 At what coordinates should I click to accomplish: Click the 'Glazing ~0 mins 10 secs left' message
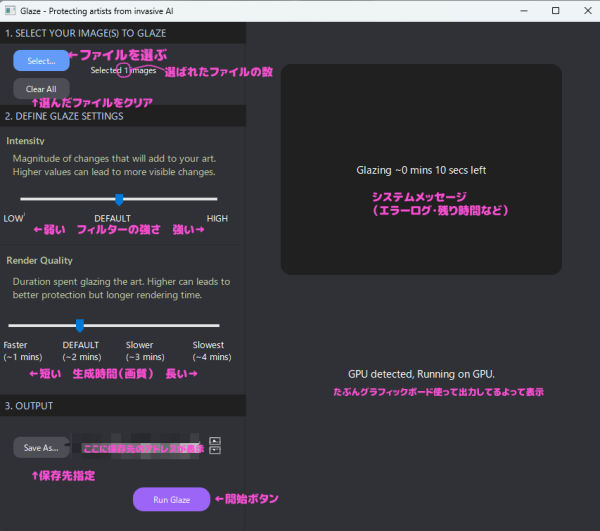click(421, 170)
